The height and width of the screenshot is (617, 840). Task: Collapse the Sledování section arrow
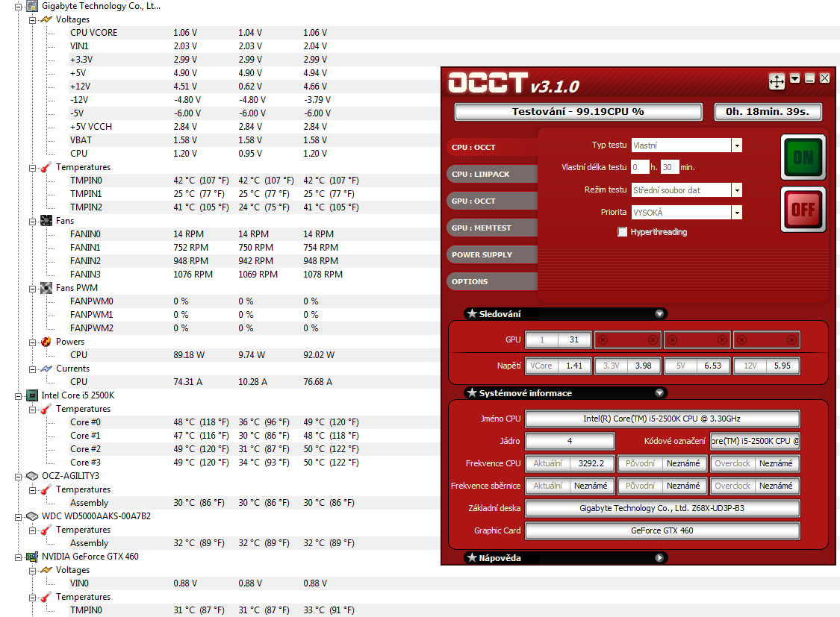coord(659,314)
